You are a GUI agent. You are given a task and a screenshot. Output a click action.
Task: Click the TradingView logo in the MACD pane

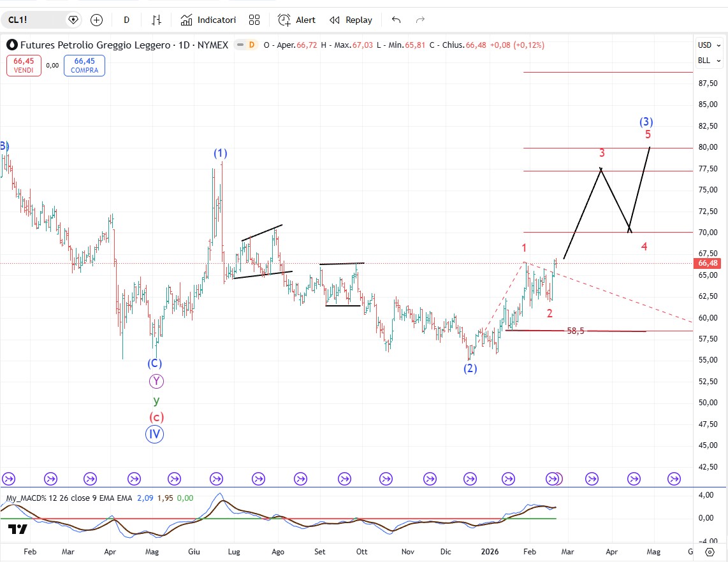pos(18,529)
